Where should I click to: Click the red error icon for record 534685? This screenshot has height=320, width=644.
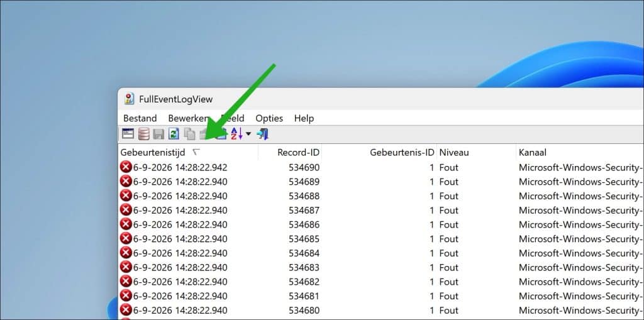[126, 239]
